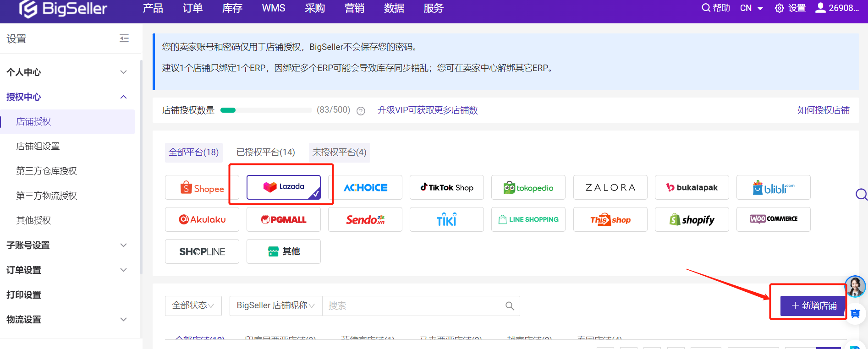The image size is (868, 349).
Task: Select the TikTok Shop platform tile
Action: pyautogui.click(x=446, y=188)
